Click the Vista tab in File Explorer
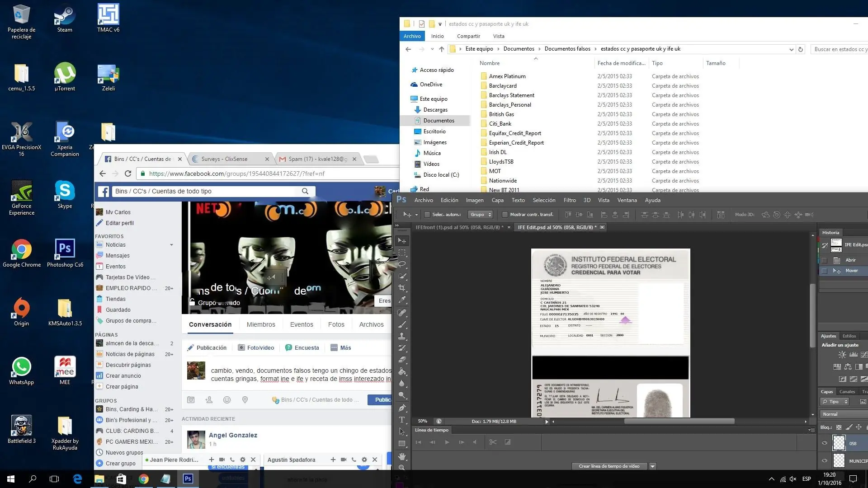Screen dimensions: 868x488 click(x=499, y=36)
